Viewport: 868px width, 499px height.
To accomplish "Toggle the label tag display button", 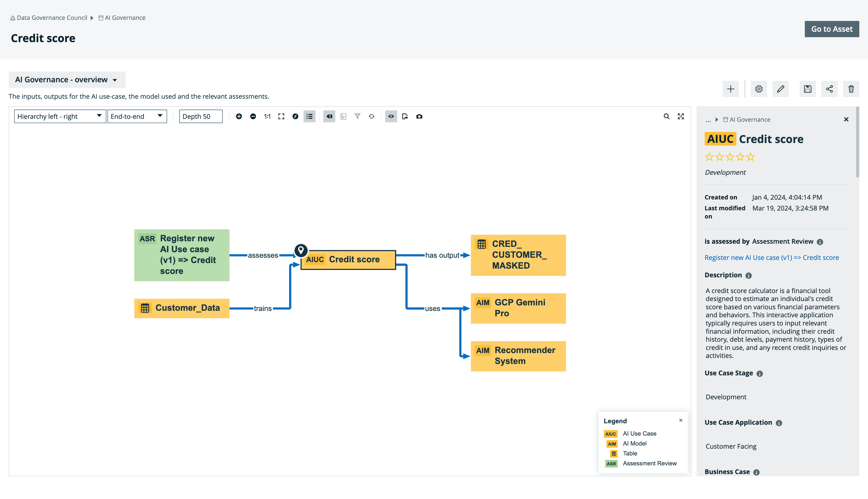I will point(329,117).
